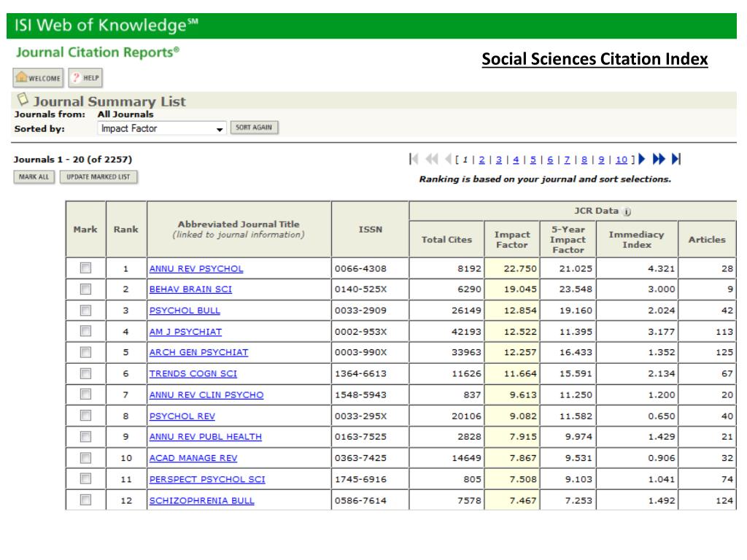Open PERSPECT PSYCHOL SCI link
This screenshot has height=560, width=747.
point(207,480)
